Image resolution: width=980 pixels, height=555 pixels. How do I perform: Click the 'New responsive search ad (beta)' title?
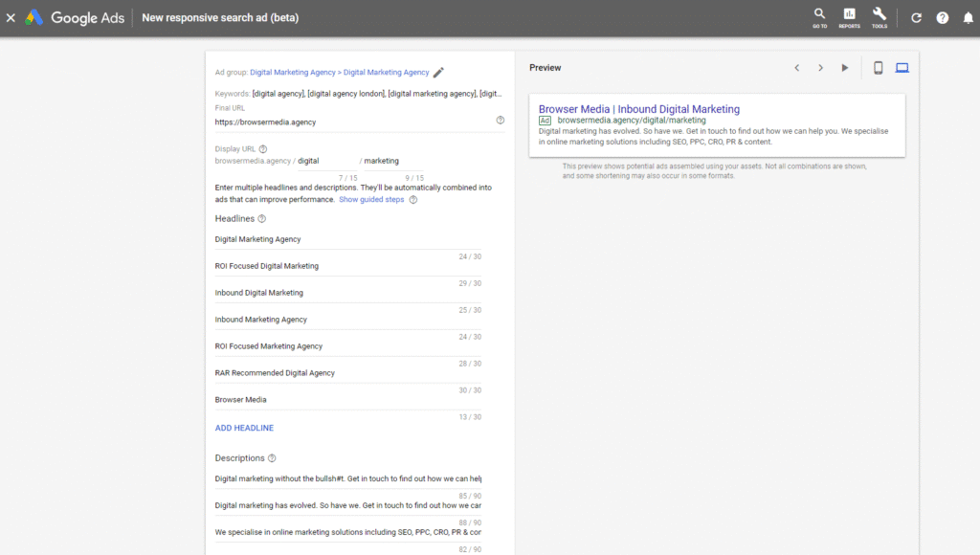220,17
